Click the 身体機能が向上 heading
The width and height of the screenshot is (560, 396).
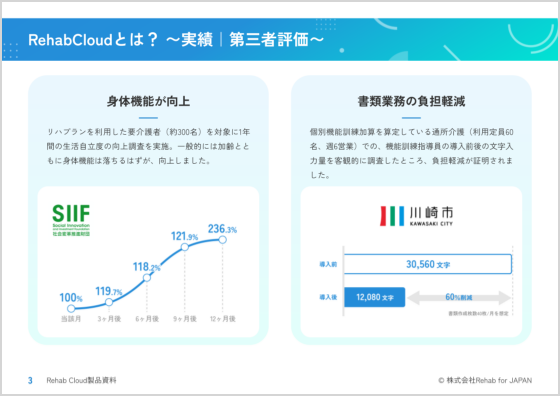148,101
